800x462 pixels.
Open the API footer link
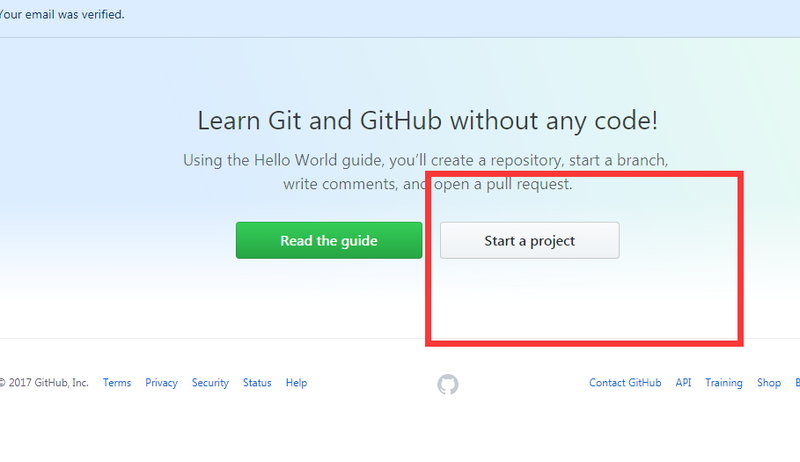pyautogui.click(x=683, y=382)
